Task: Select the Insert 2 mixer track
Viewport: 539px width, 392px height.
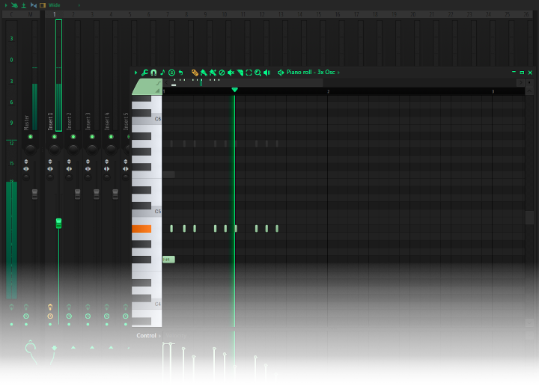Action: (69, 121)
